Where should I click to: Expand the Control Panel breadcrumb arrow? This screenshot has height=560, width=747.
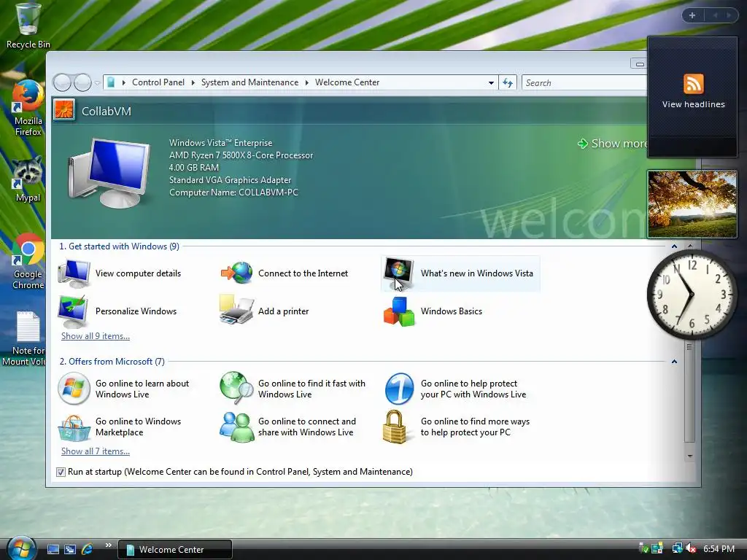click(193, 82)
